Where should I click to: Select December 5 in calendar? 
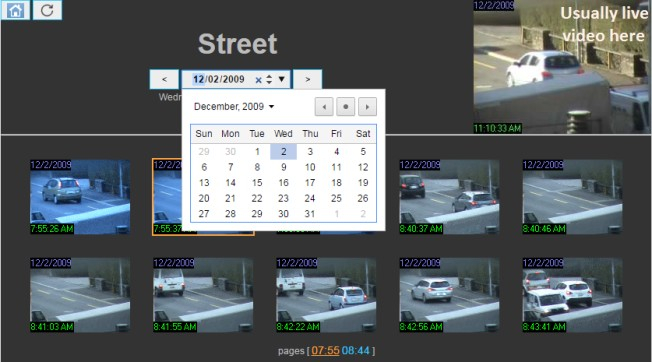tap(363, 152)
